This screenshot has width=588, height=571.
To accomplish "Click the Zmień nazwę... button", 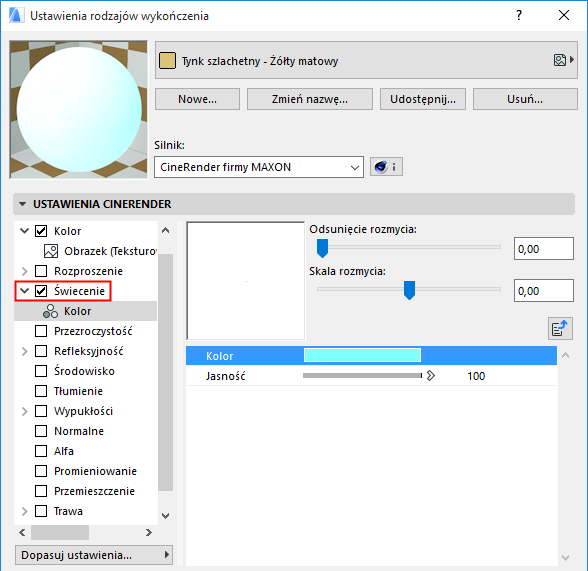I will [x=310, y=99].
